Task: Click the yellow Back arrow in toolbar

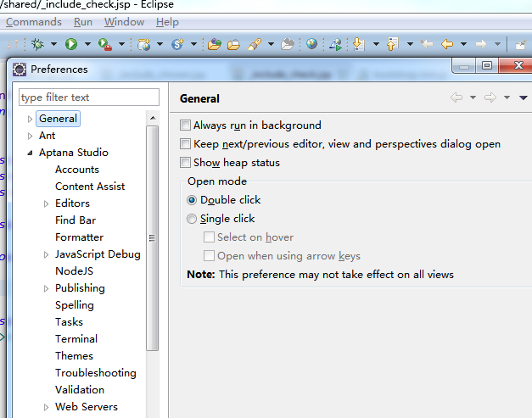Action: [447, 44]
